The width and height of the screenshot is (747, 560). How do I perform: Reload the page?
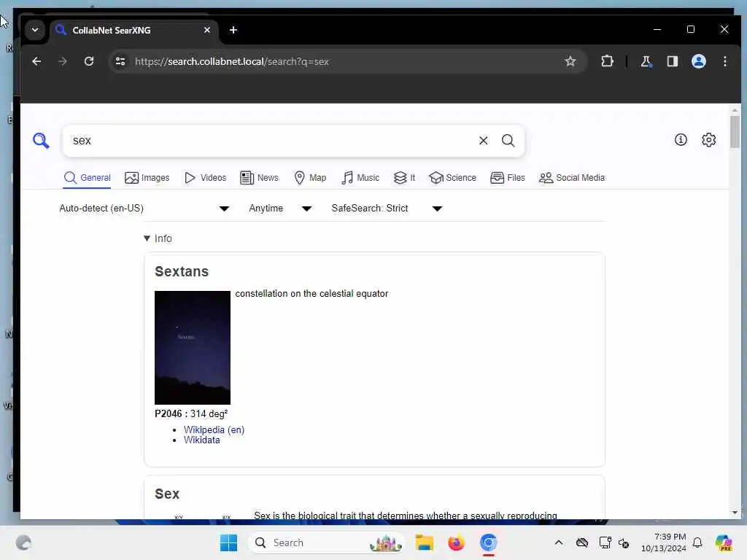(x=88, y=61)
